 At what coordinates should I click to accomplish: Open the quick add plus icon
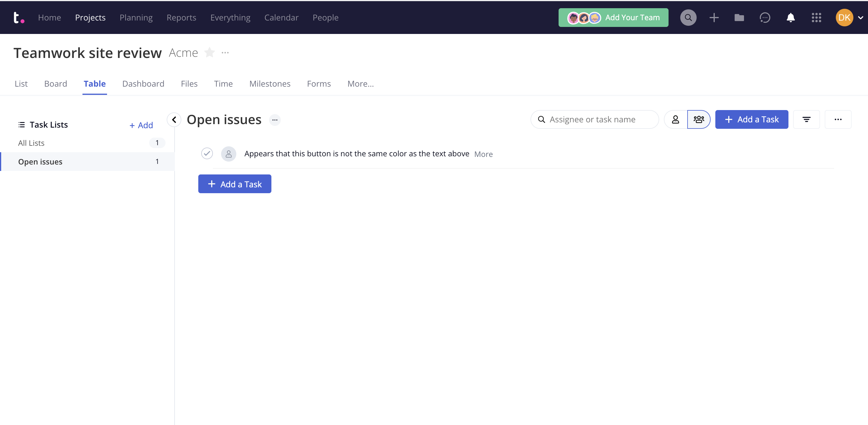tap(714, 18)
